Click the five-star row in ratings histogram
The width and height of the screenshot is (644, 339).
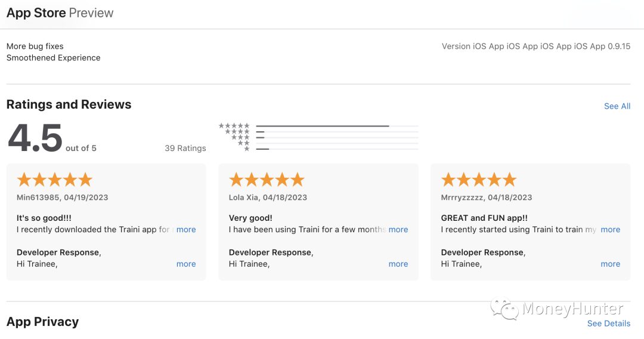coord(318,126)
